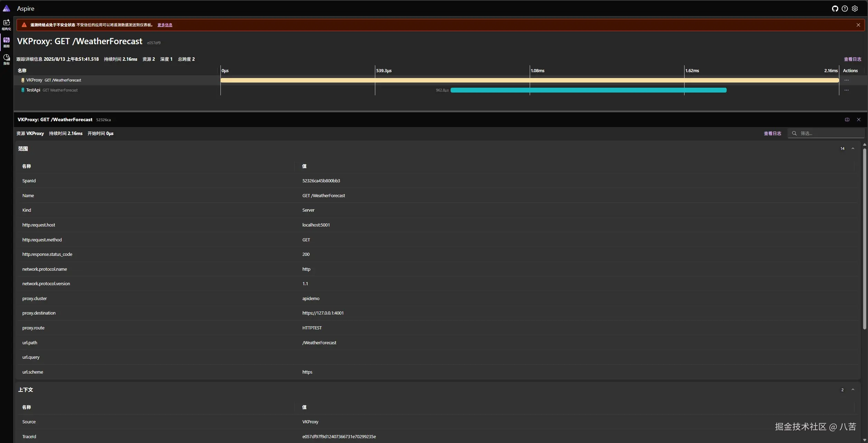Viewport: 868px width, 443px height.
Task: Dismiss the red telemetry warning banner
Action: (x=858, y=25)
